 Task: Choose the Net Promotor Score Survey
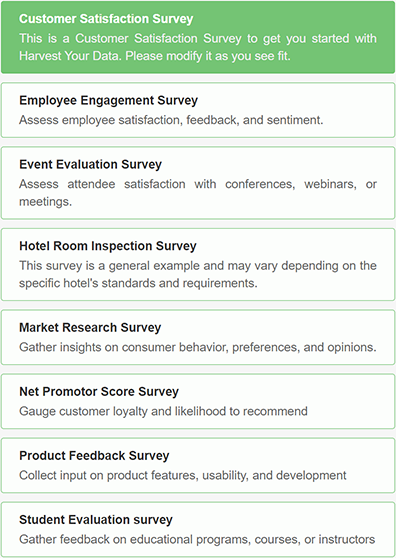pyautogui.click(x=198, y=401)
